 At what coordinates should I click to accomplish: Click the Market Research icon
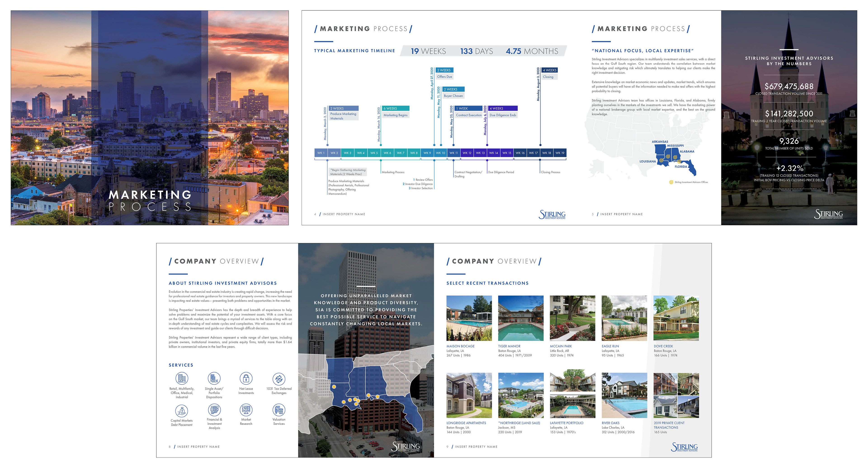[246, 410]
